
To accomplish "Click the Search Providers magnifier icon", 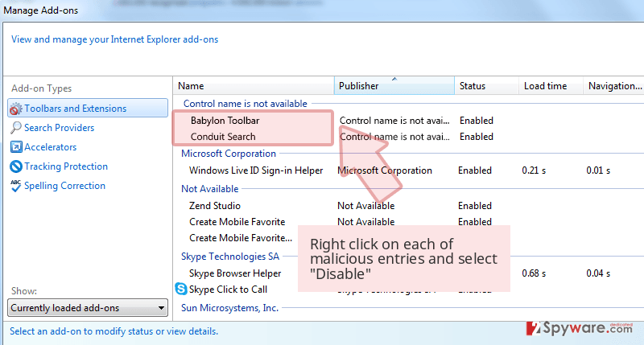I will click(15, 128).
